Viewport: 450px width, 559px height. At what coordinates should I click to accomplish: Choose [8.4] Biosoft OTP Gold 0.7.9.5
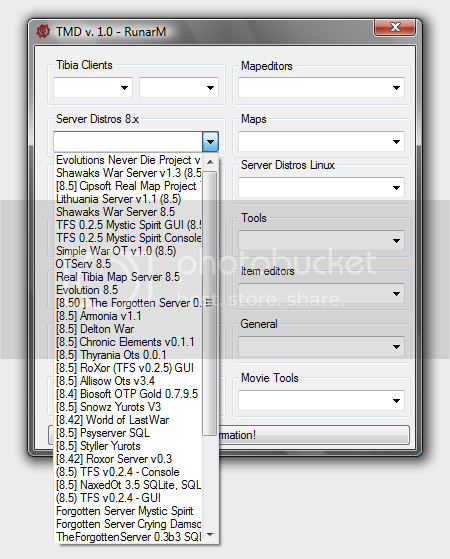click(x=128, y=394)
